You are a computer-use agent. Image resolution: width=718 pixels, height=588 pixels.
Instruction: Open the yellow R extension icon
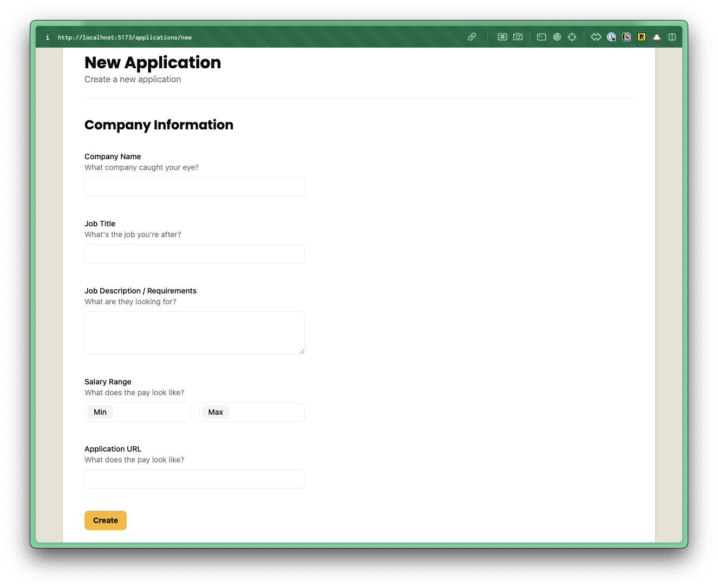coord(641,37)
